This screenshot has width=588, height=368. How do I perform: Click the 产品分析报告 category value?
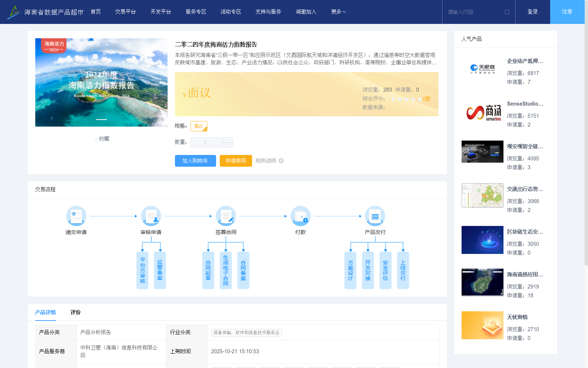[96, 332]
